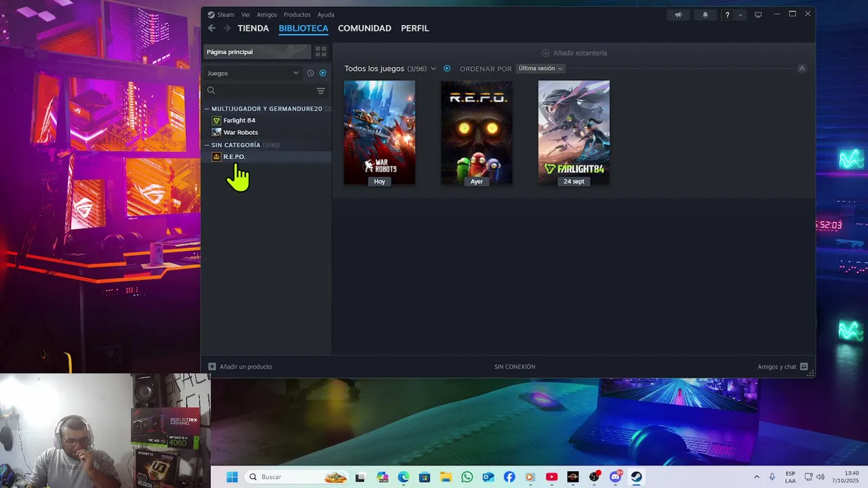Open the Ver menu
The width and height of the screenshot is (868, 488).
point(245,14)
